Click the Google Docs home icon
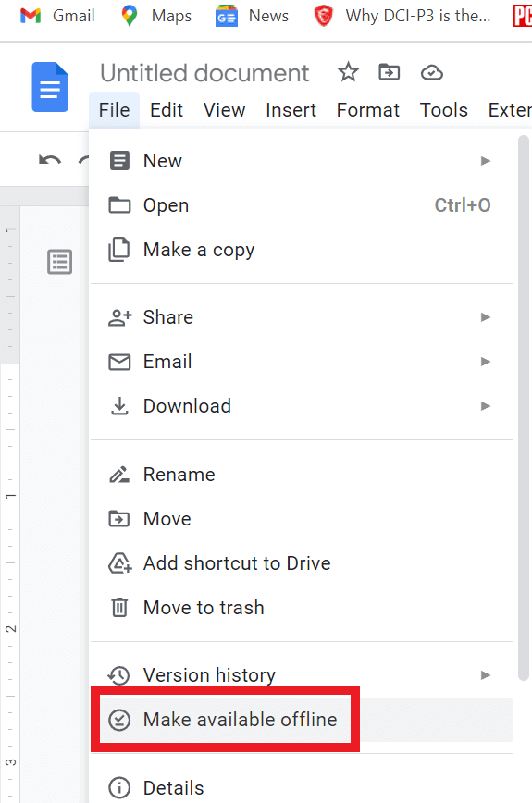This screenshot has width=532, height=803. (50, 87)
